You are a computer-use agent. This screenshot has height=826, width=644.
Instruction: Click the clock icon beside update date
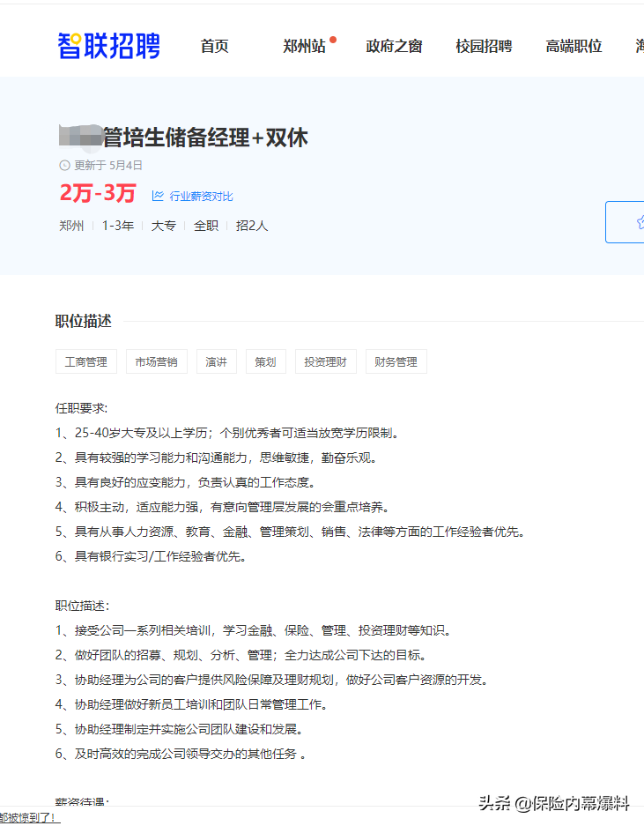click(64, 165)
